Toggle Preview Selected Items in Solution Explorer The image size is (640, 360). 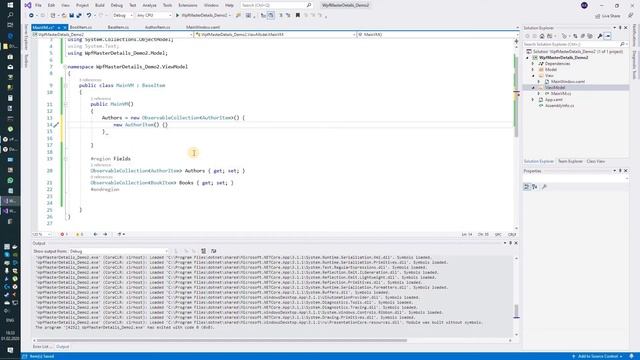(x=607, y=36)
